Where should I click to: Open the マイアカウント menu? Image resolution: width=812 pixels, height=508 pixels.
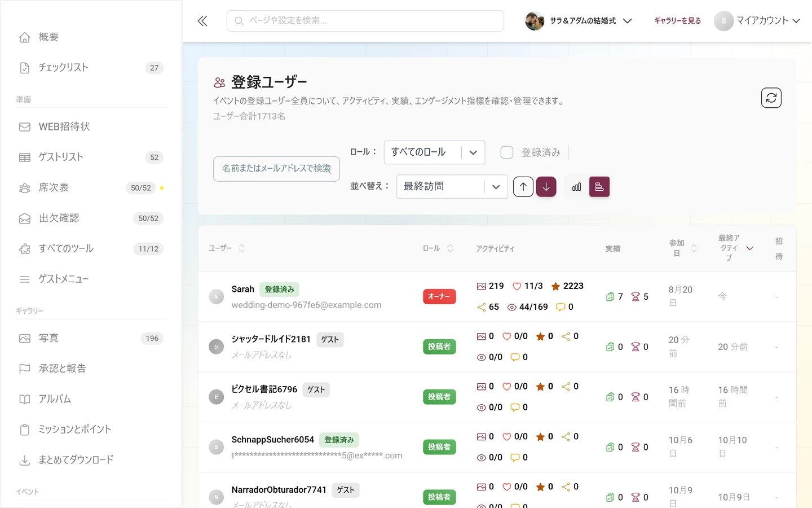757,21
